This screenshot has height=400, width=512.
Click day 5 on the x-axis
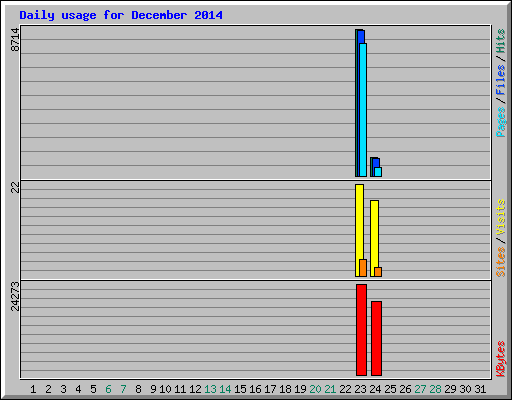tap(93, 389)
